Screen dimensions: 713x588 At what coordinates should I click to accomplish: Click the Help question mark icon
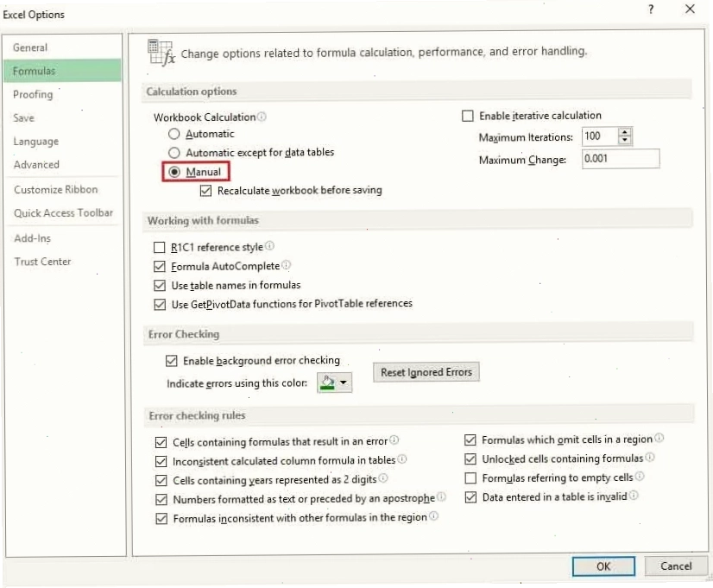(651, 9)
